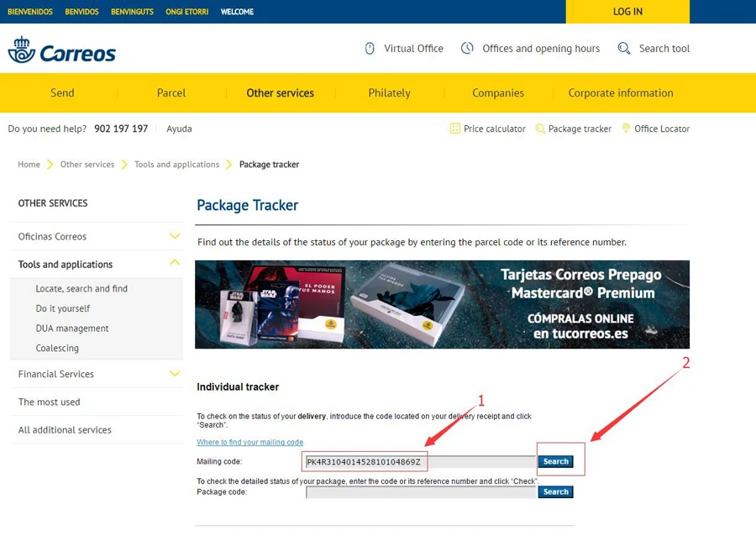Screen dimensions: 756x536
Task: Open The most used section
Action: click(50, 402)
